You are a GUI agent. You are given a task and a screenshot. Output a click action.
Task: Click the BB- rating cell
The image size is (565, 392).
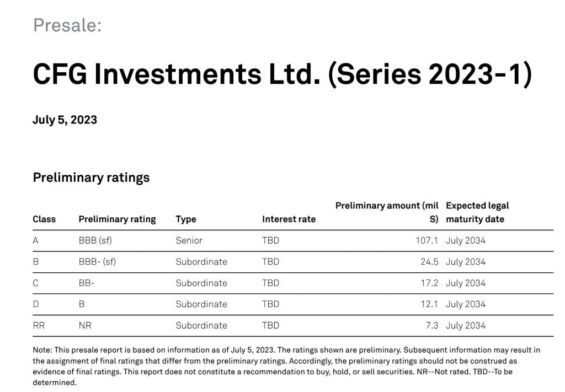87,283
